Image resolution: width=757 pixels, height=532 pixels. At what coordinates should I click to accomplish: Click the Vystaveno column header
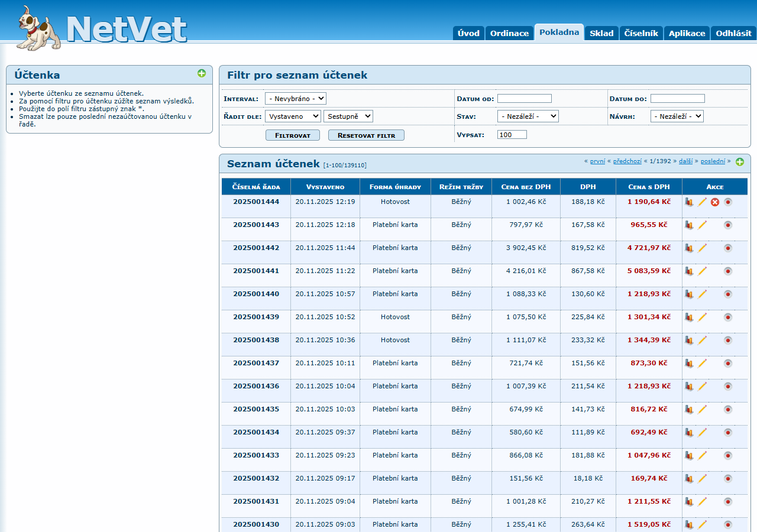pyautogui.click(x=325, y=187)
